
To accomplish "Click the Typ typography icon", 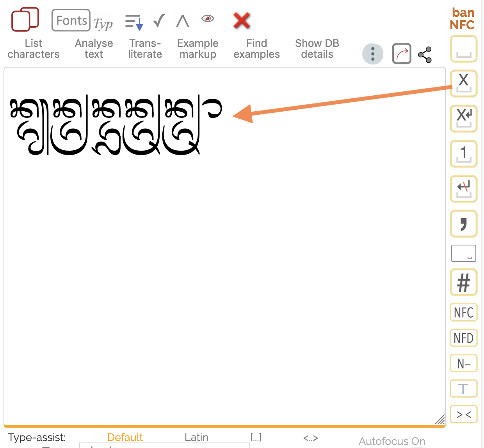I will [103, 24].
